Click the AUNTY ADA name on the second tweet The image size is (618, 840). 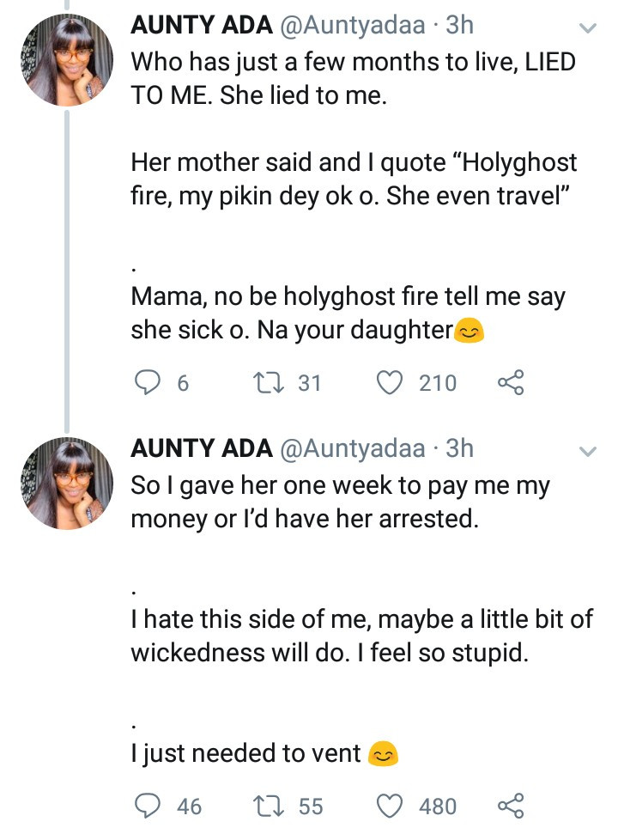click(202, 448)
